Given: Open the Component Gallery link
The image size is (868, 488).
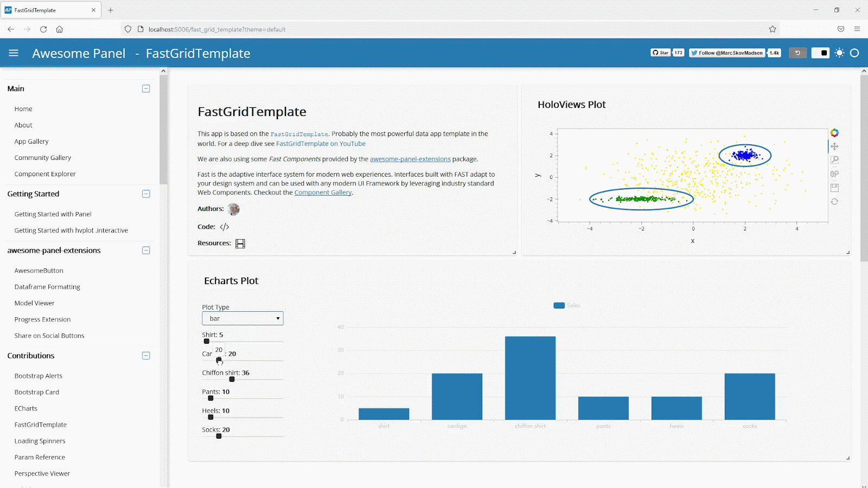Looking at the screenshot, I should tap(323, 192).
